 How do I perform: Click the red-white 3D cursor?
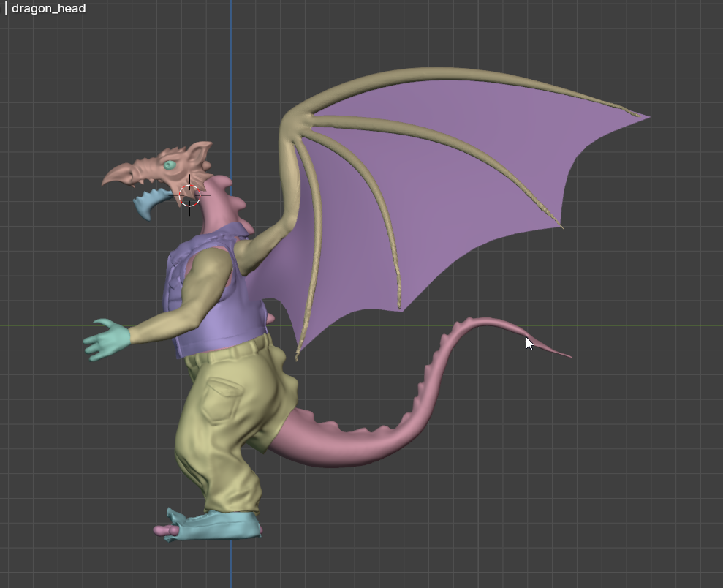point(189,195)
